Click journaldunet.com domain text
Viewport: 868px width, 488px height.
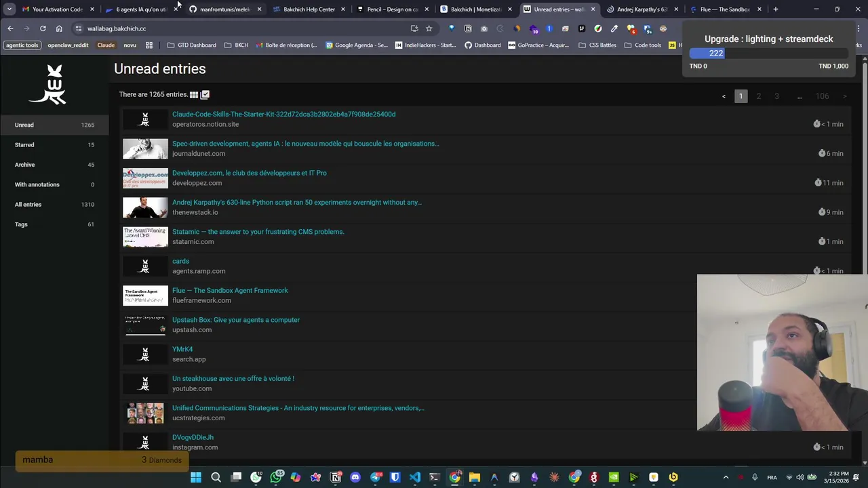[x=199, y=154]
